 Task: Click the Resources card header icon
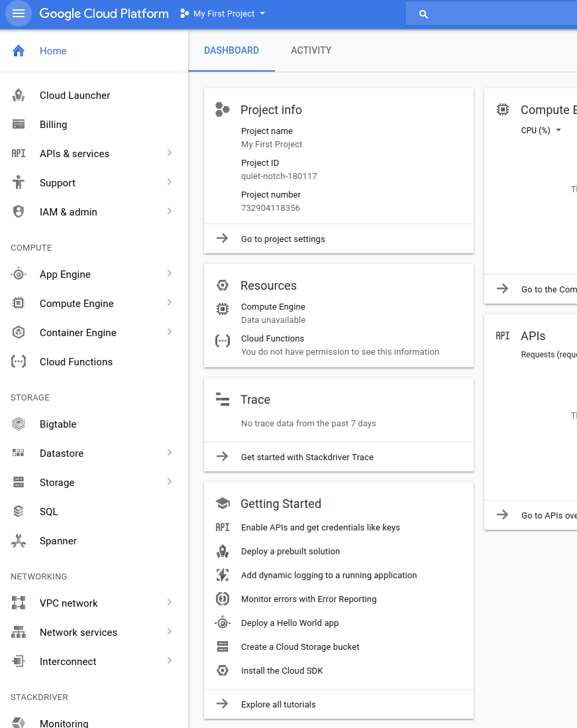coord(223,285)
